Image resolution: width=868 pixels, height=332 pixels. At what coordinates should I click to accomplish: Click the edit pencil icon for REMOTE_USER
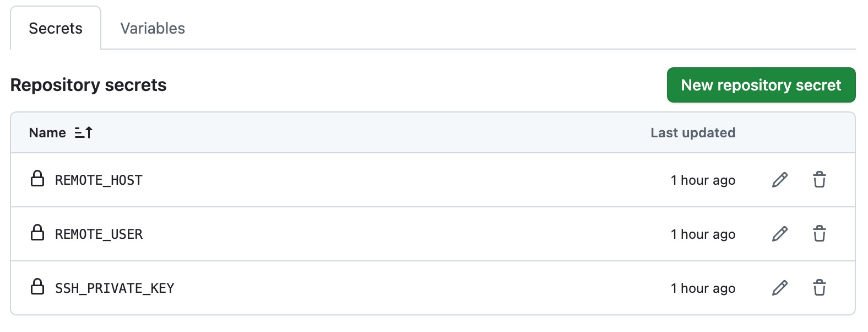tap(779, 234)
